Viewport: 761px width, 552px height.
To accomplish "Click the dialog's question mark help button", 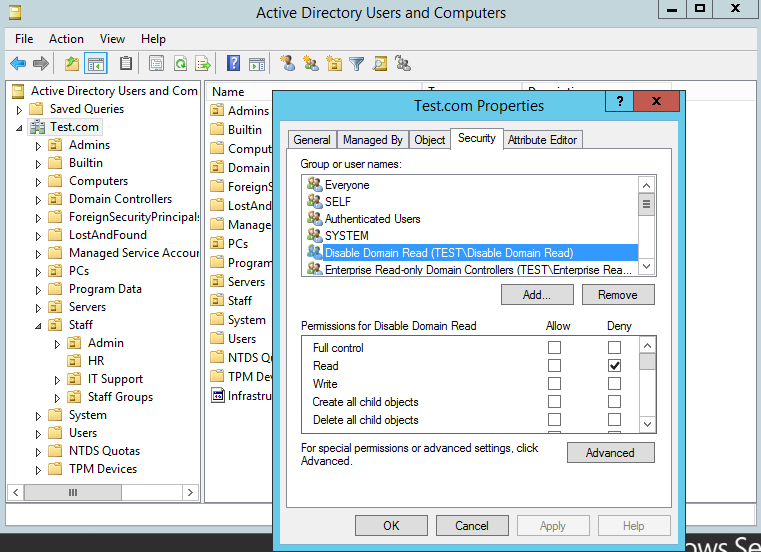I will 620,101.
